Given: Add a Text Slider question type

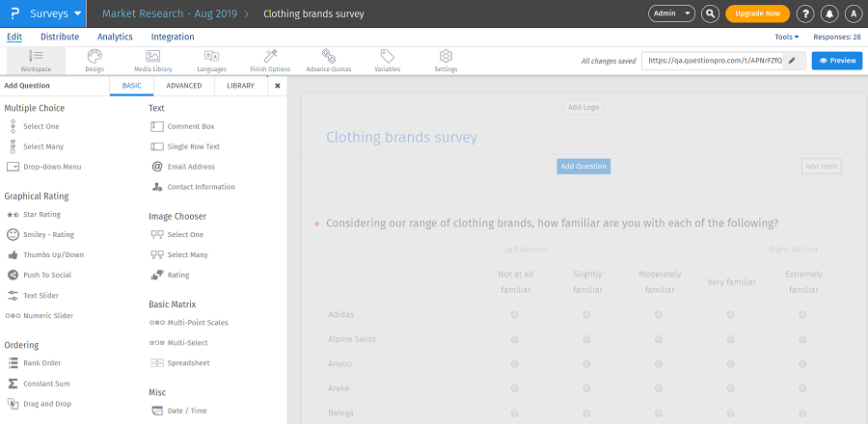Looking at the screenshot, I should coord(41,295).
